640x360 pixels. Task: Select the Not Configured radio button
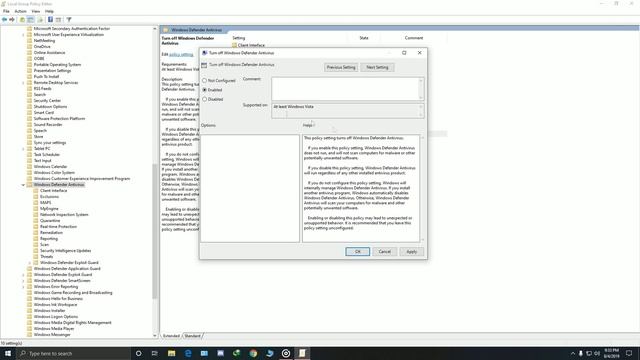[204, 80]
